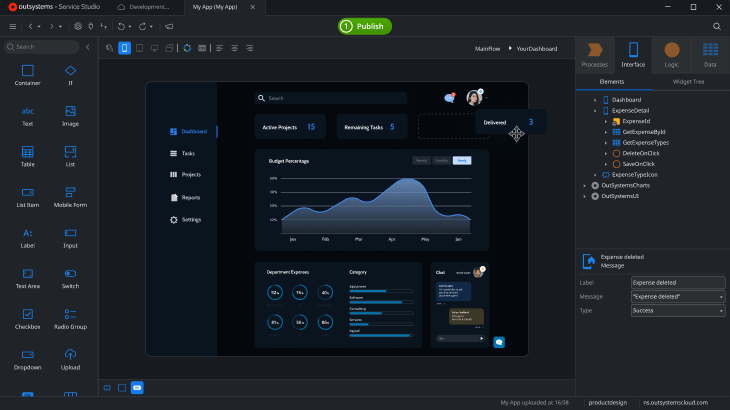Select the Container widget in toolbox

click(27, 75)
